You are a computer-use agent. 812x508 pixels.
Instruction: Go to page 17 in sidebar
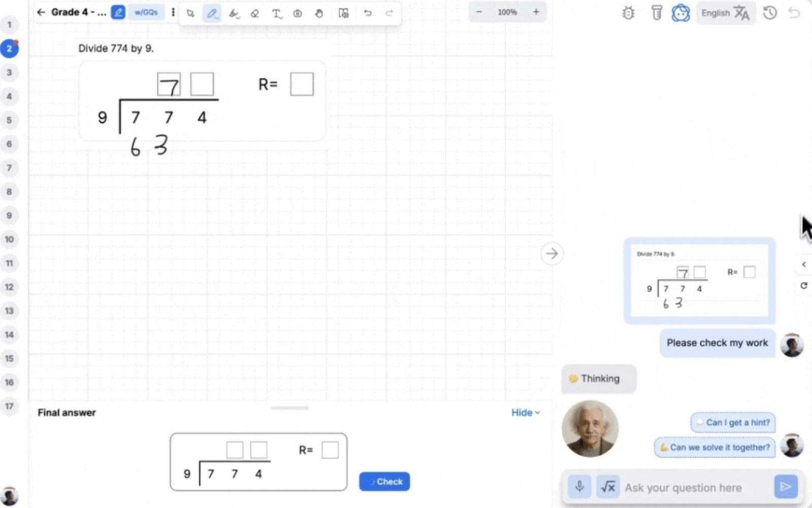click(x=9, y=406)
